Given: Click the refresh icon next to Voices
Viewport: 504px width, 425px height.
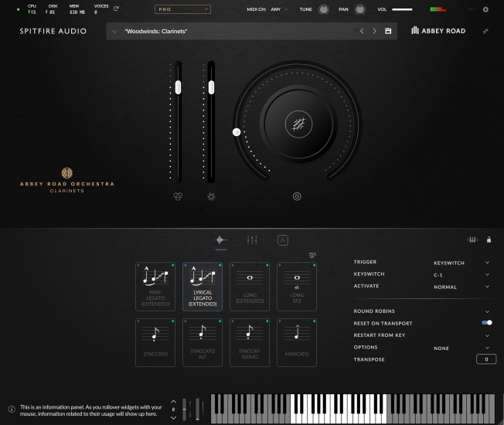Looking at the screenshot, I should [116, 8].
